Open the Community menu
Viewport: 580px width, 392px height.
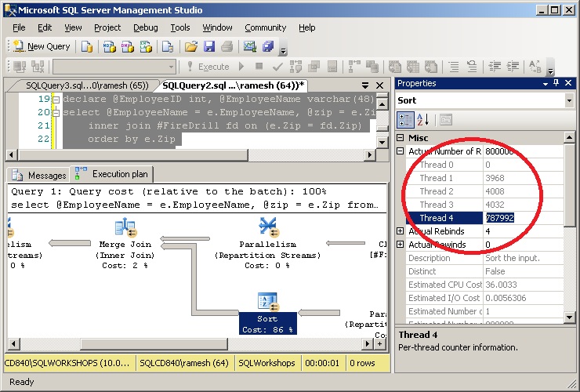[x=266, y=27]
